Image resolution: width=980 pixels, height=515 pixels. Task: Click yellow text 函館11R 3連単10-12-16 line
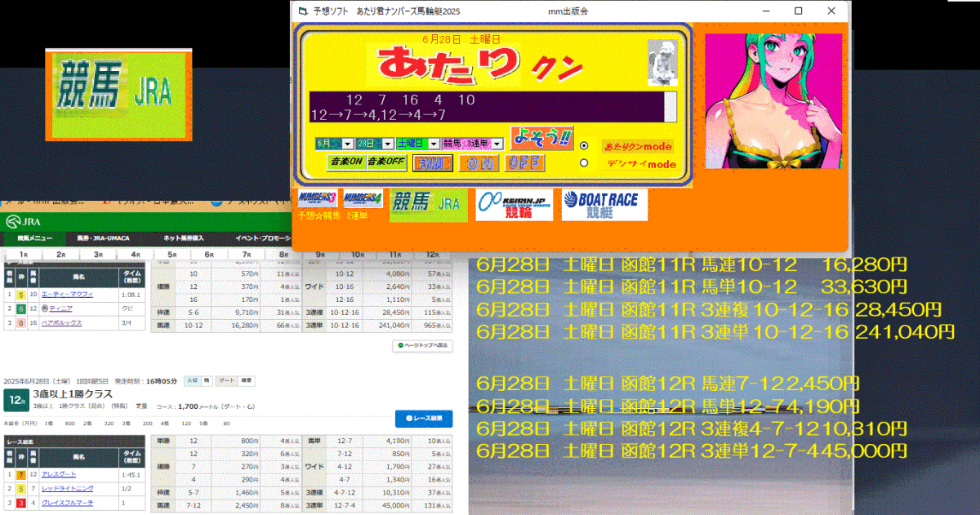(715, 331)
